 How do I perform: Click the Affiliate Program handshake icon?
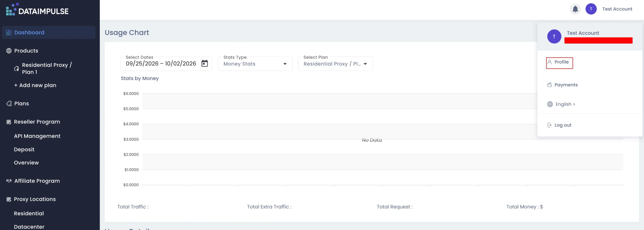click(x=9, y=181)
